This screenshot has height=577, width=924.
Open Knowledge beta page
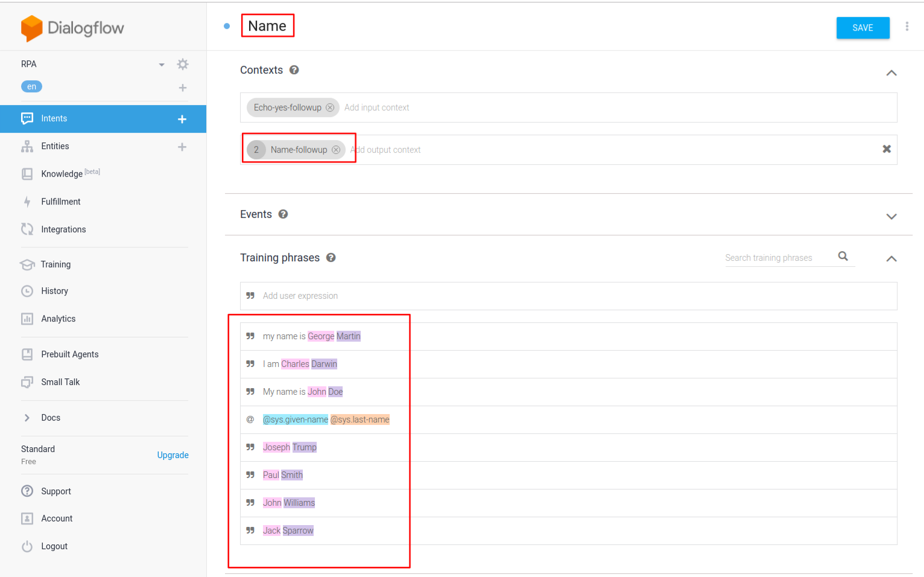(x=71, y=174)
